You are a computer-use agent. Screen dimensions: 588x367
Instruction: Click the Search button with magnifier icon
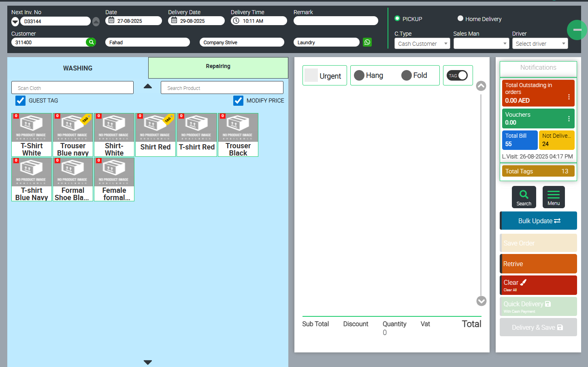pyautogui.click(x=524, y=197)
